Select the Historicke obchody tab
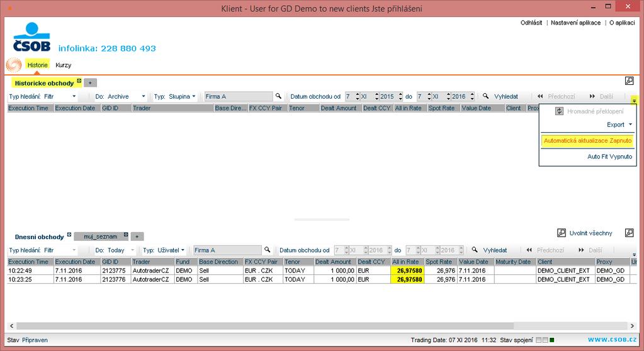644x351 pixels. (x=44, y=83)
